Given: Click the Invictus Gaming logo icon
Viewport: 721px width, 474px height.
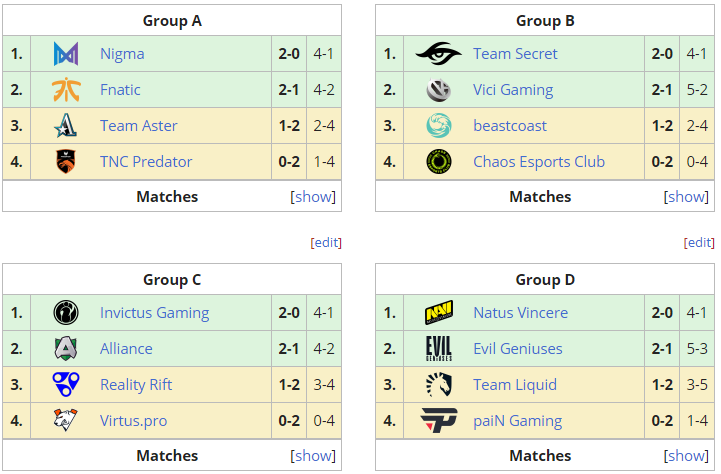Looking at the screenshot, I should pos(67,313).
